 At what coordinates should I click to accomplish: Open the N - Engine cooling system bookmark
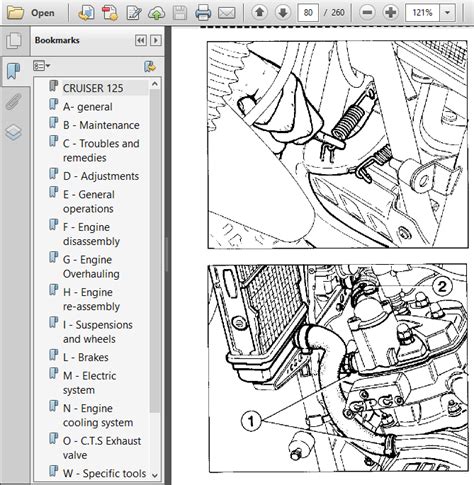98,415
